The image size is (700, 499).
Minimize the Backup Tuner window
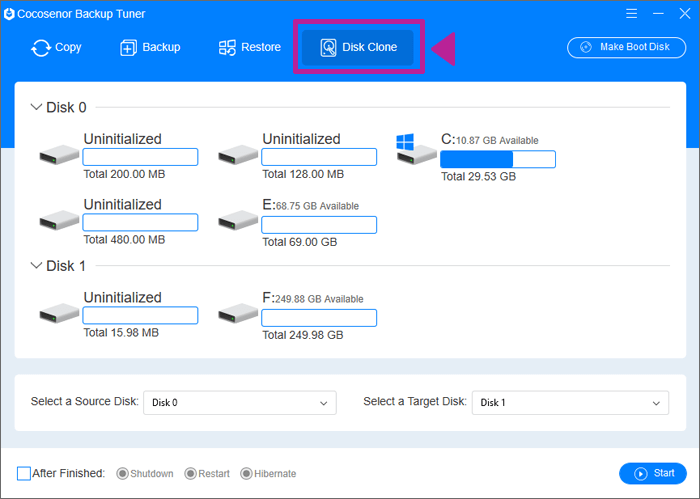[658, 13]
